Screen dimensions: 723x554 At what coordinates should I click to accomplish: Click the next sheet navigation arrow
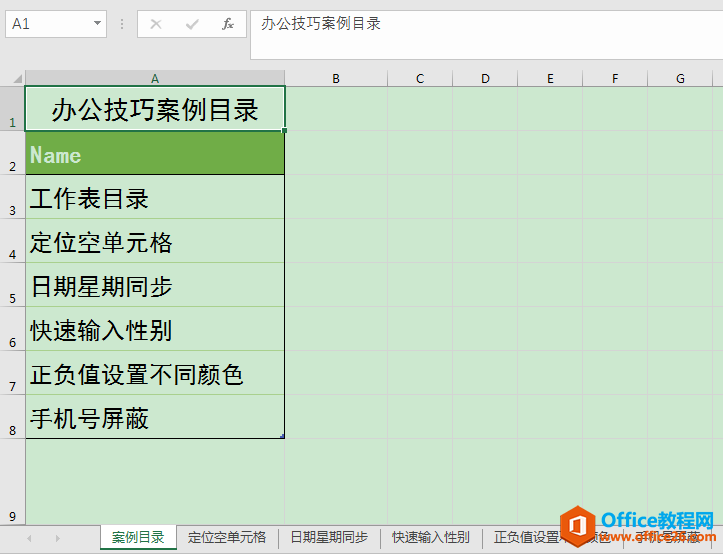(57, 538)
